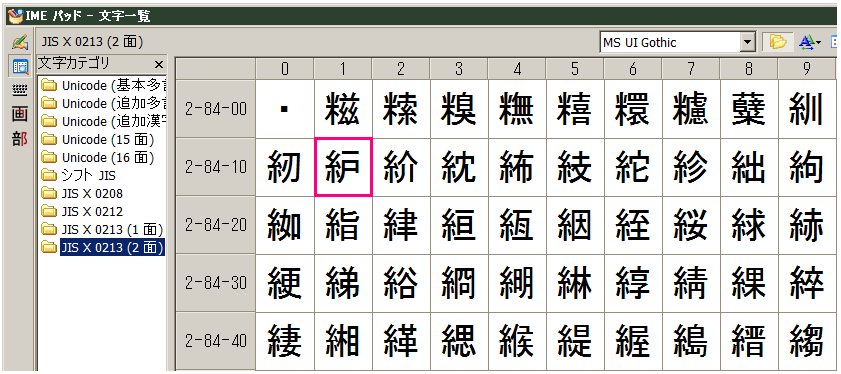Pick the character in row 2-84-10, column 0
The width and height of the screenshot is (841, 374).
(285, 167)
